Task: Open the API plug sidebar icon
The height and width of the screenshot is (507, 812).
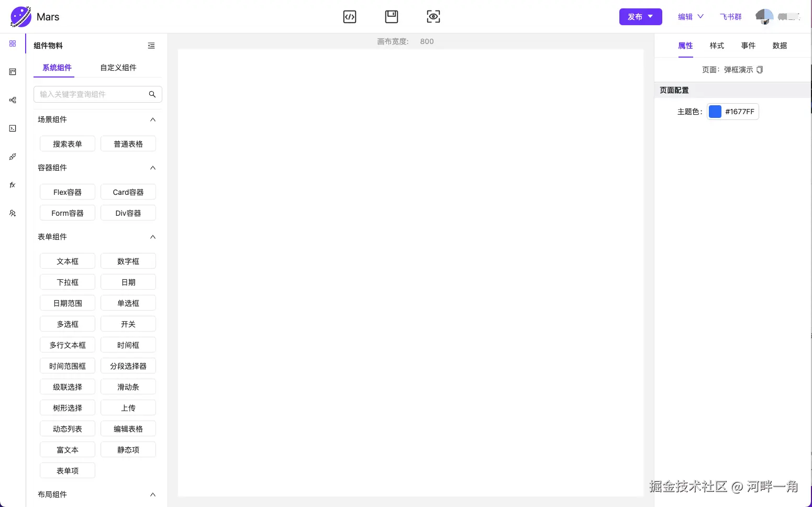Action: [13, 157]
